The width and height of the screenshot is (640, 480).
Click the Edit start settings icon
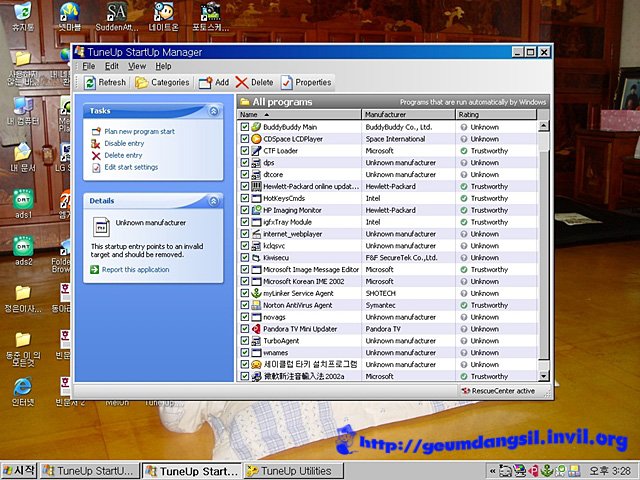tap(96, 167)
